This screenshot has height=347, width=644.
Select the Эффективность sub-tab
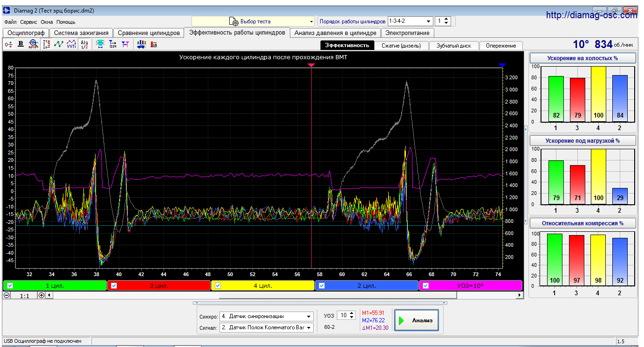pyautogui.click(x=347, y=45)
